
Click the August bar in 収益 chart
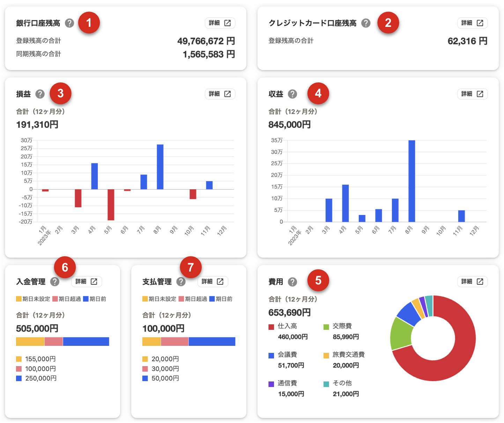412,181
